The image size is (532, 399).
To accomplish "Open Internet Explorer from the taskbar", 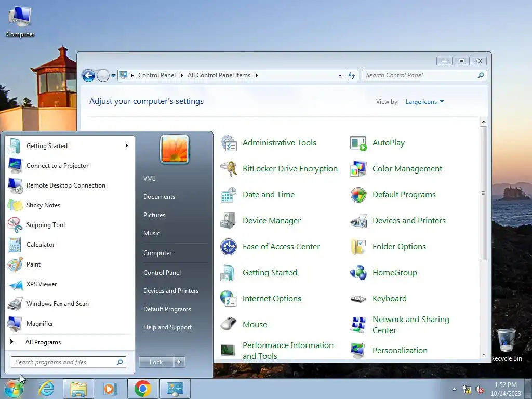I will tap(46, 389).
